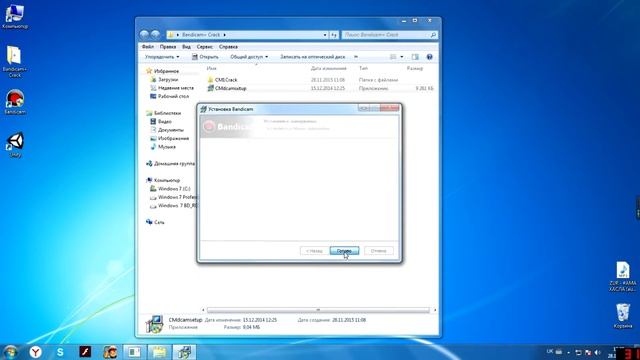Image resolution: width=640 pixels, height=360 pixels.
Task: Click the Назад button in installer dialog
Action: (x=314, y=251)
